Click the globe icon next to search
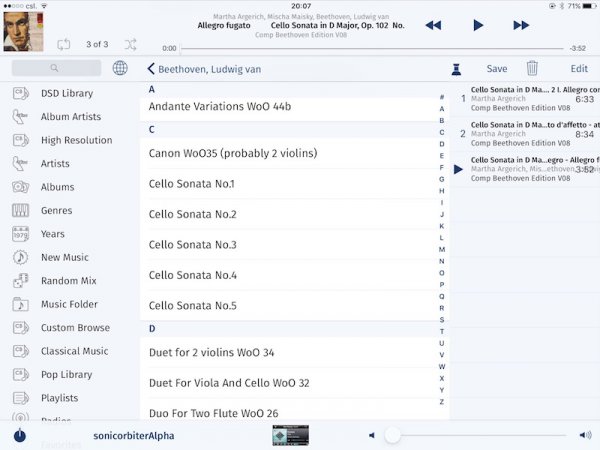Image resolution: width=600 pixels, height=450 pixels. 120,68
